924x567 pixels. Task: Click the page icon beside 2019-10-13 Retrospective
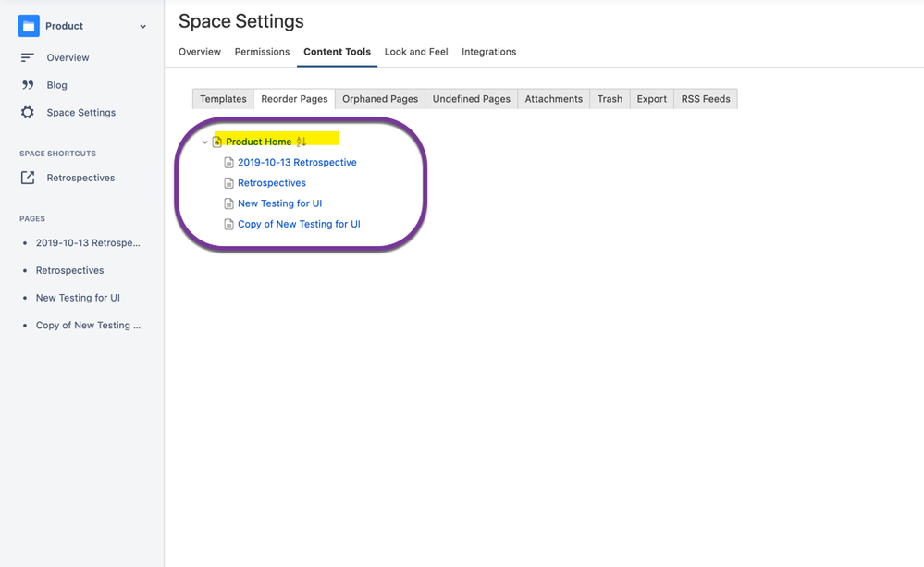tap(228, 162)
